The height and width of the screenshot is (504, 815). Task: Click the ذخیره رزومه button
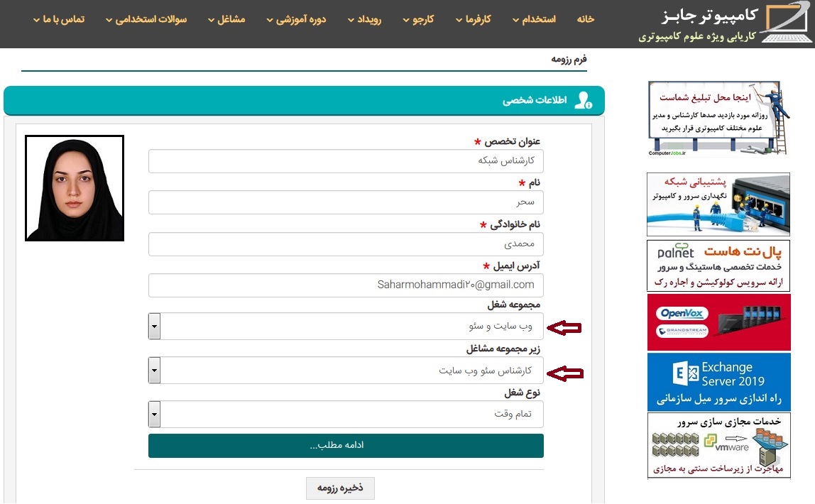[x=341, y=488]
